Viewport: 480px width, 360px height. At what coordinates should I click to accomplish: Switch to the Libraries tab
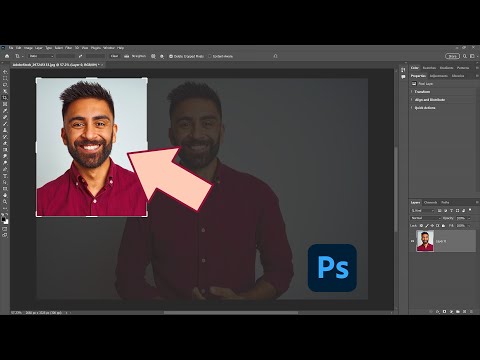point(458,76)
